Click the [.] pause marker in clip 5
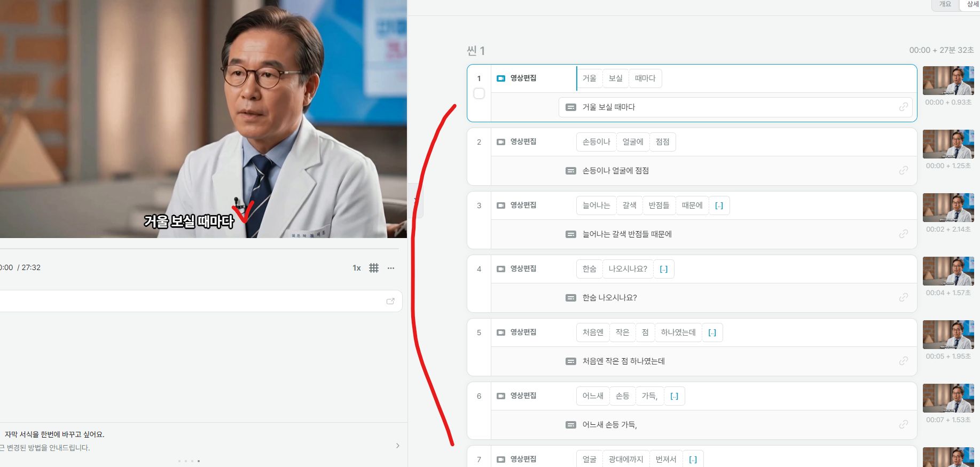 [712, 333]
